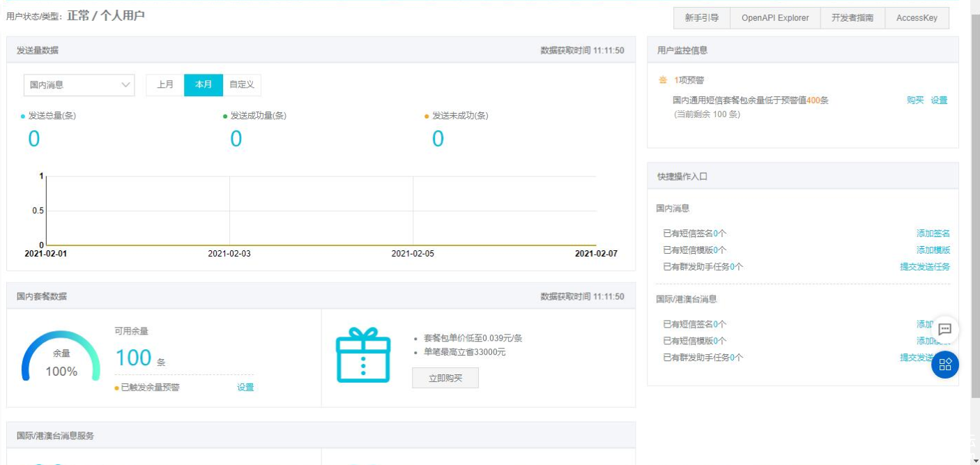
Task: Click 添加签名 under 国内消息
Action: click(x=933, y=234)
